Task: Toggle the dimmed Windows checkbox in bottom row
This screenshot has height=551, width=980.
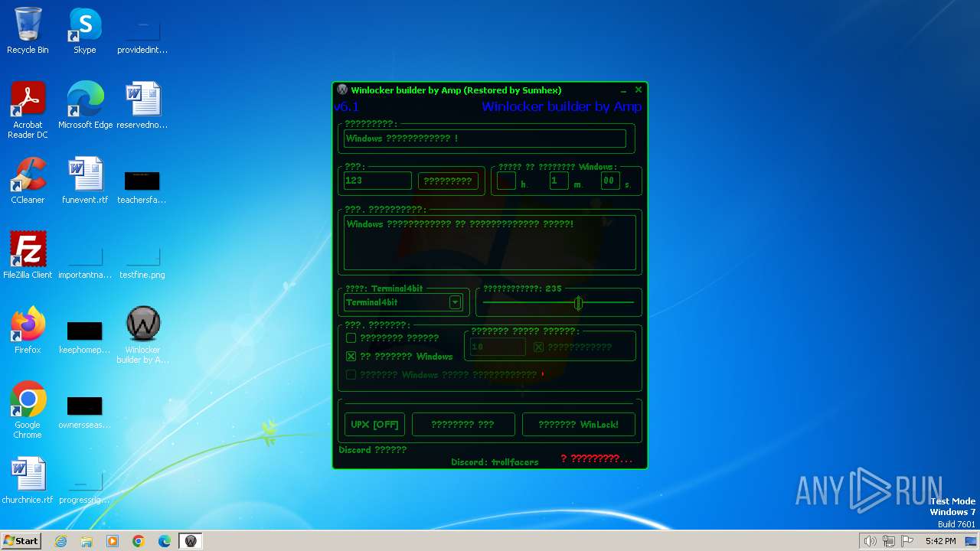Action: tap(351, 375)
